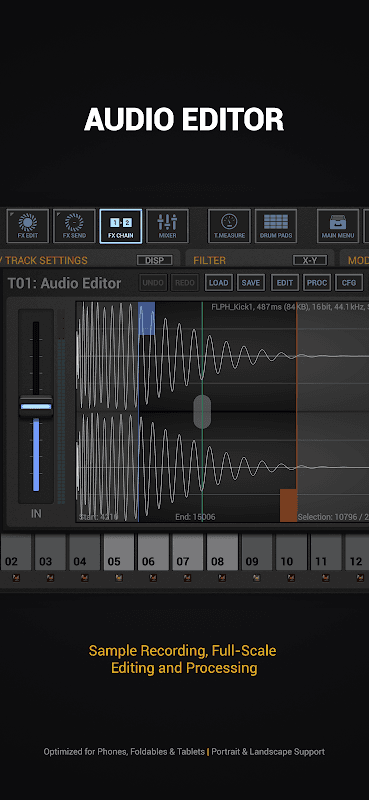Click LOAD to load a sample
The width and height of the screenshot is (369, 800).
point(219,283)
